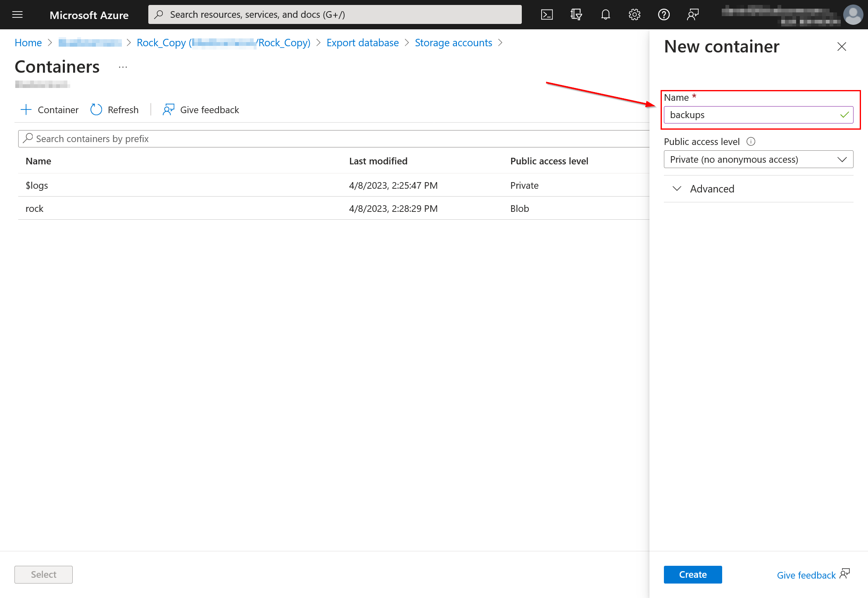Open the notifications bell

[x=605, y=15]
